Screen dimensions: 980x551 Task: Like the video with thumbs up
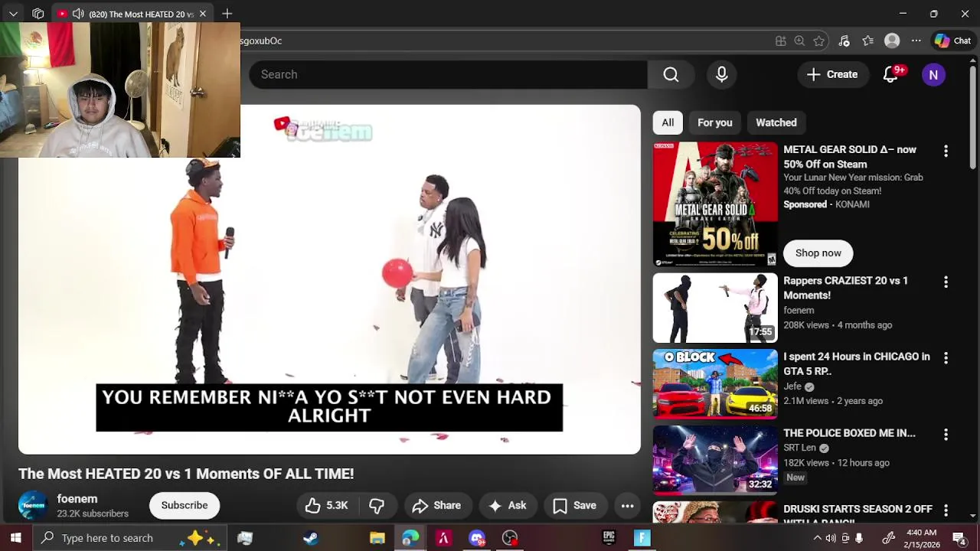[327, 505]
